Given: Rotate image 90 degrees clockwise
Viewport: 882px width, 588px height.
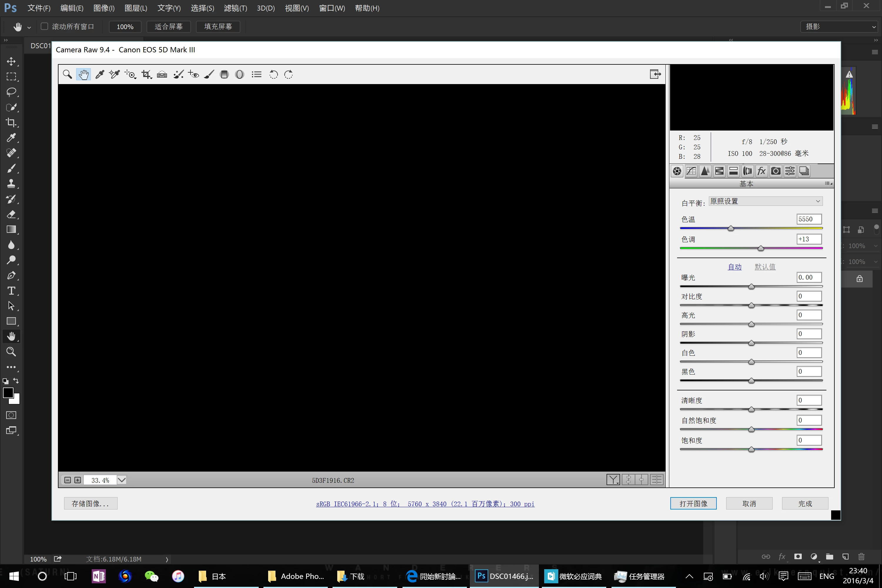Looking at the screenshot, I should coord(288,74).
